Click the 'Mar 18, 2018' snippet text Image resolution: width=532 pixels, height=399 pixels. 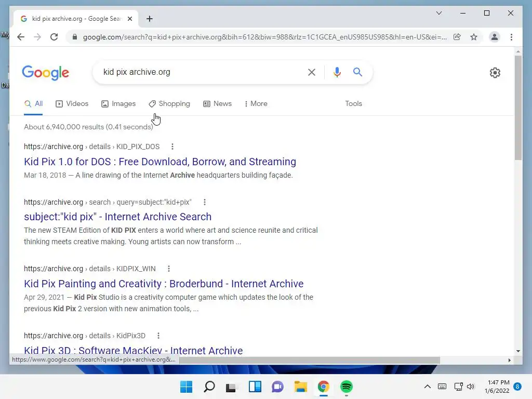coord(45,176)
